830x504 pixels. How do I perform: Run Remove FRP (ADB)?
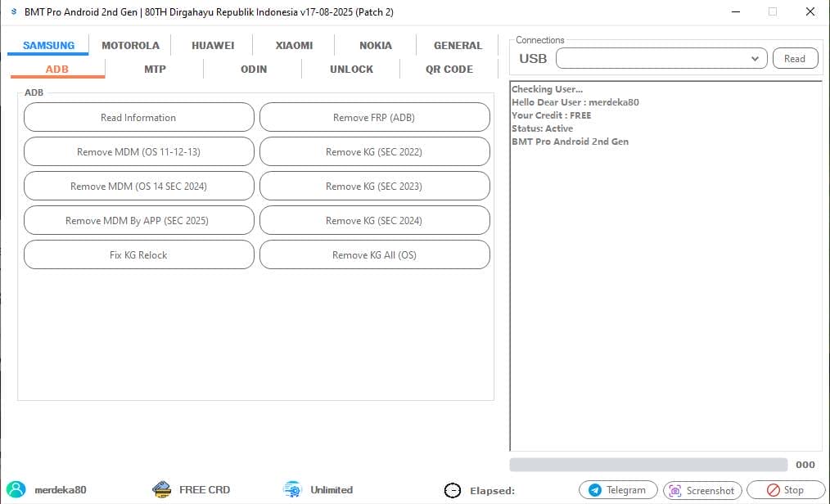point(374,117)
